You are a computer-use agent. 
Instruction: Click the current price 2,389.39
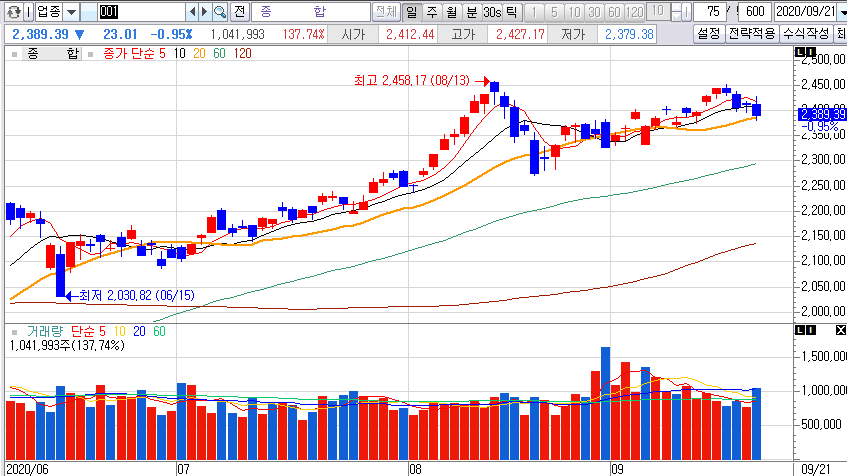(x=41, y=35)
